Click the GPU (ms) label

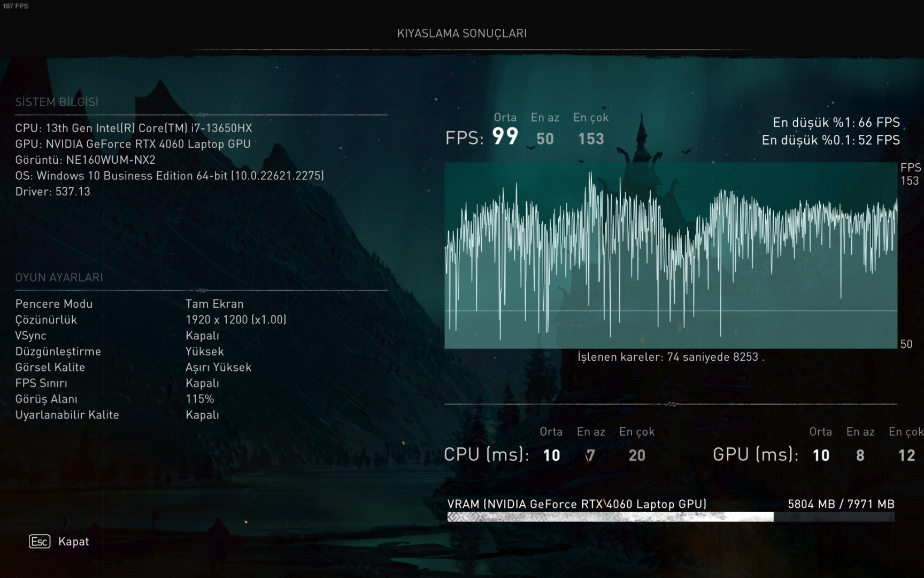click(756, 454)
